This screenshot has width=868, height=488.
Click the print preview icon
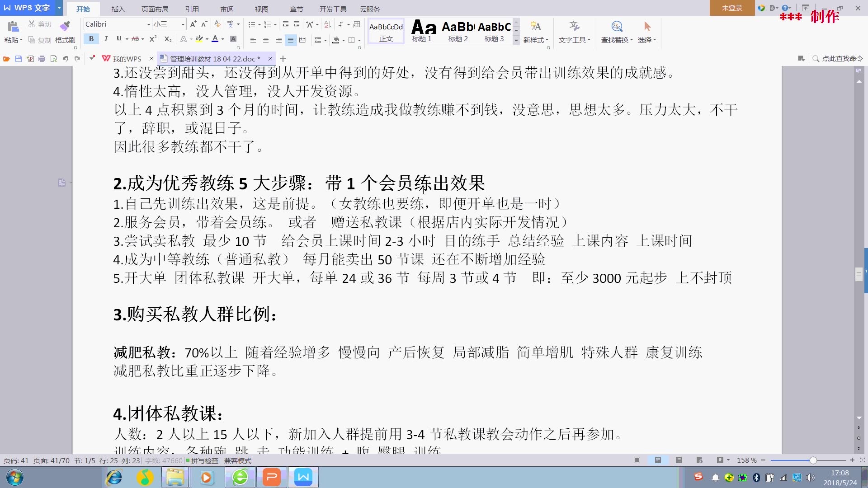pos(54,59)
